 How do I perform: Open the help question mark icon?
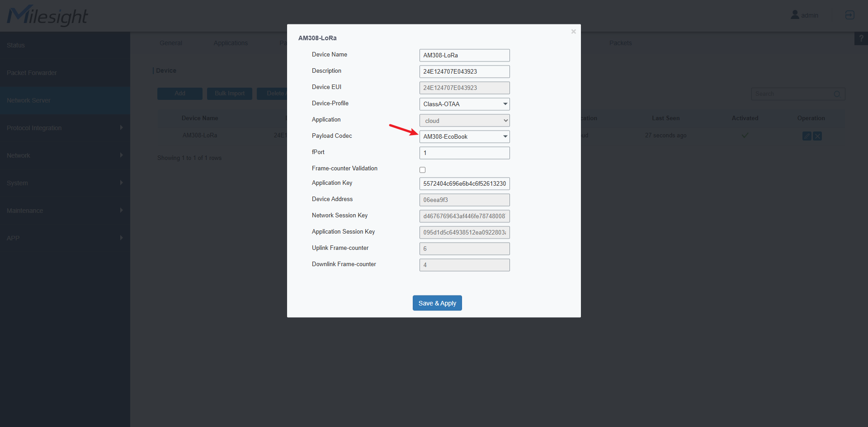861,38
